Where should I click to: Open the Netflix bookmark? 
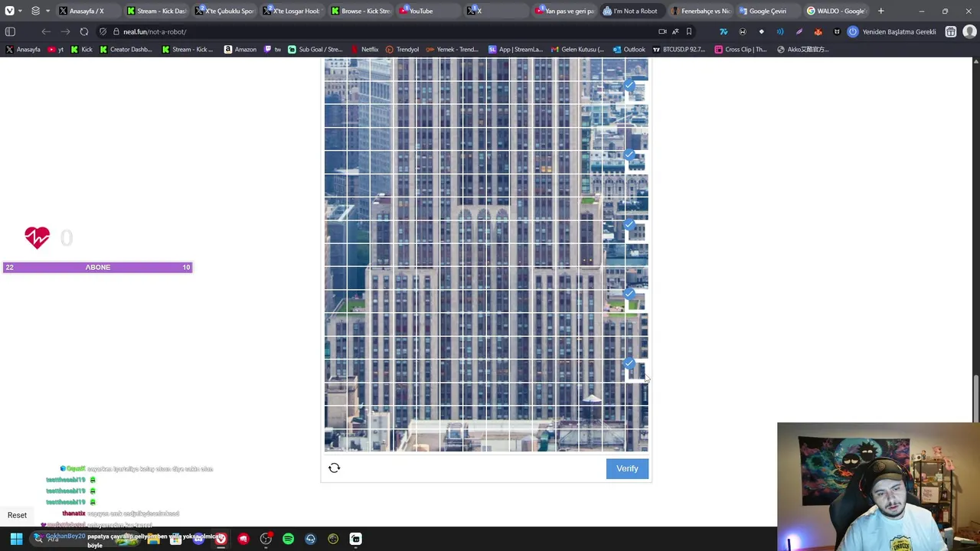[x=364, y=49]
